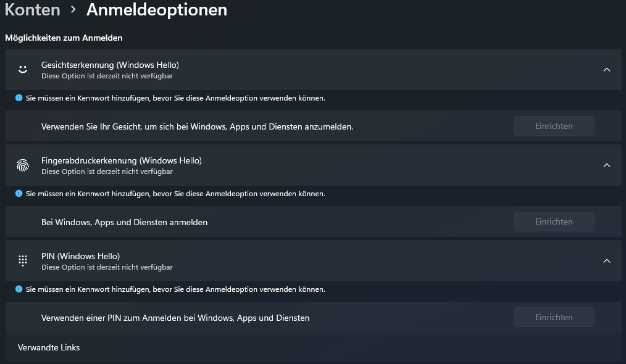Click the info icon under PIN section
This screenshot has height=364, width=626.
[19, 289]
